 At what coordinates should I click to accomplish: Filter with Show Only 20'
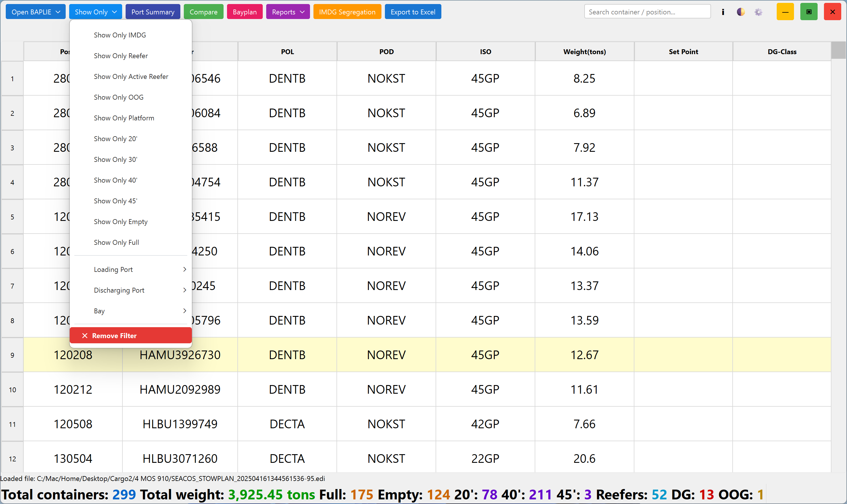131,139
